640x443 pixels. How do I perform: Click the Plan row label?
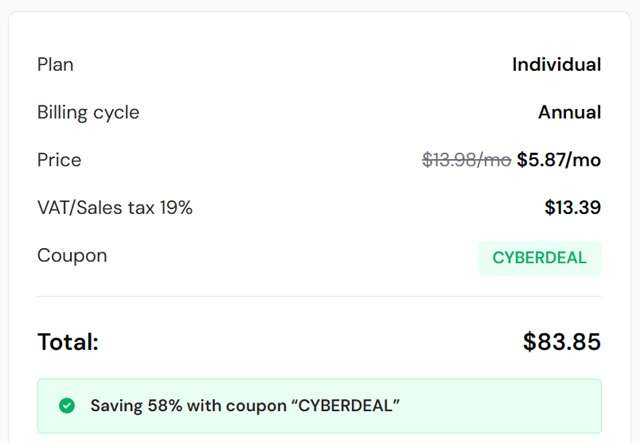(x=55, y=65)
